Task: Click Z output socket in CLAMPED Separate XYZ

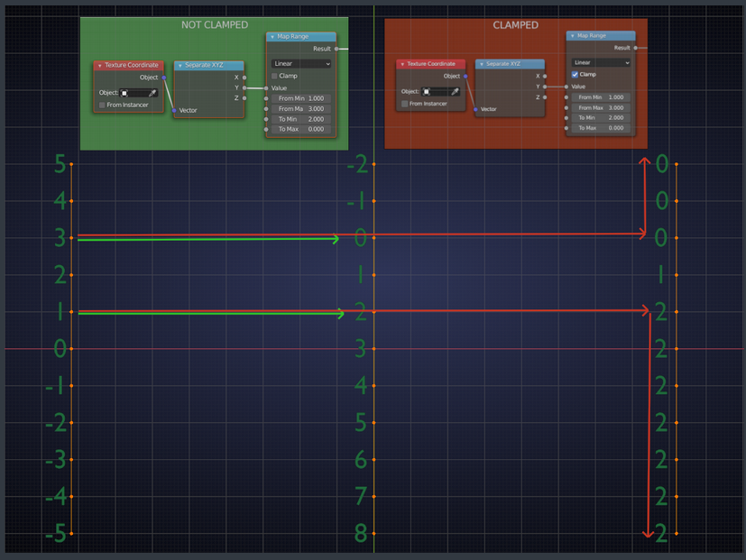Action: pyautogui.click(x=545, y=97)
